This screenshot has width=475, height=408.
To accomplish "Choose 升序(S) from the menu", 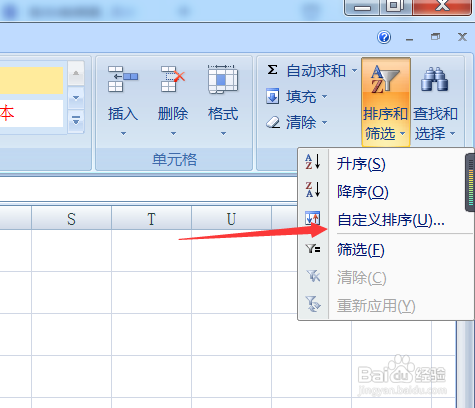I will click(361, 164).
